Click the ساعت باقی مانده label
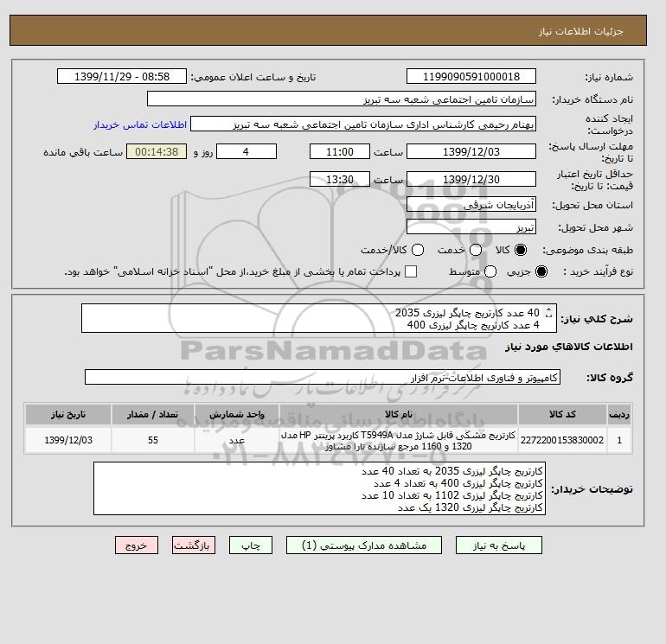Screen dimensions: 666x644 (x=83, y=152)
